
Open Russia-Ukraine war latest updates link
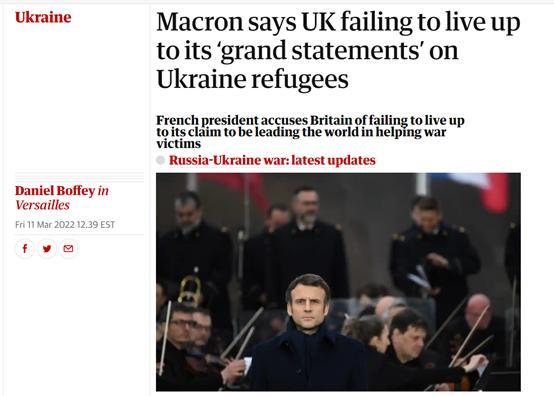pyautogui.click(x=272, y=160)
